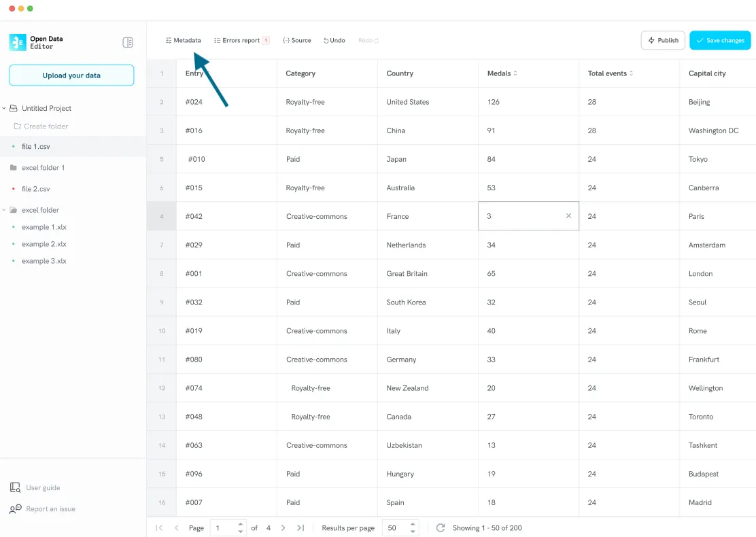This screenshot has height=537, width=756.
Task: Clear the edited France medals cell
Action: coord(568,215)
